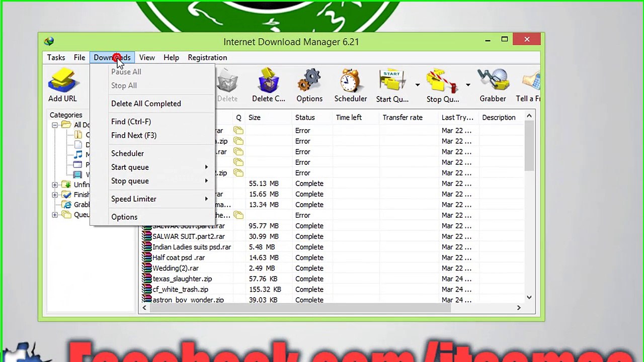Viewport: 644px width, 362px height.
Task: Click the Delete Completed toolbar icon
Action: [x=269, y=80]
